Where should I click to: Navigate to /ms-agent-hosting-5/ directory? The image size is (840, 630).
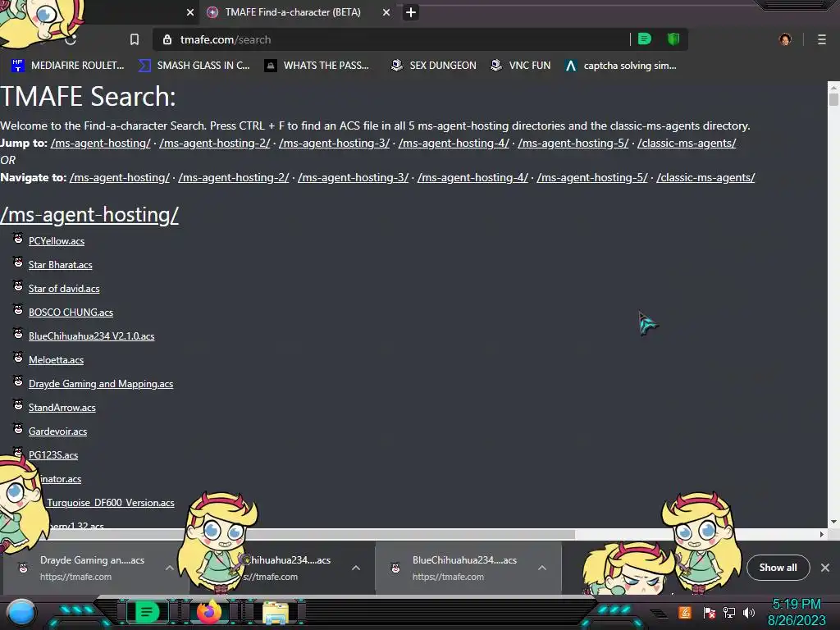[592, 177]
